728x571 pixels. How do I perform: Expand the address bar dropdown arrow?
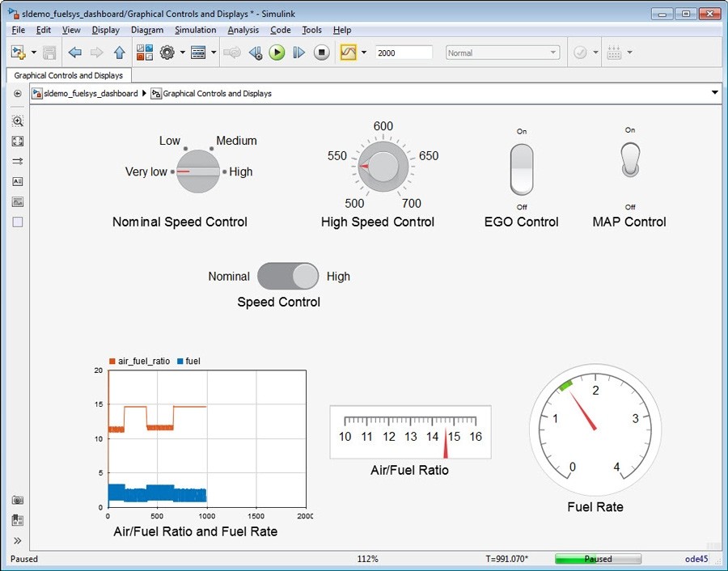pyautogui.click(x=714, y=93)
